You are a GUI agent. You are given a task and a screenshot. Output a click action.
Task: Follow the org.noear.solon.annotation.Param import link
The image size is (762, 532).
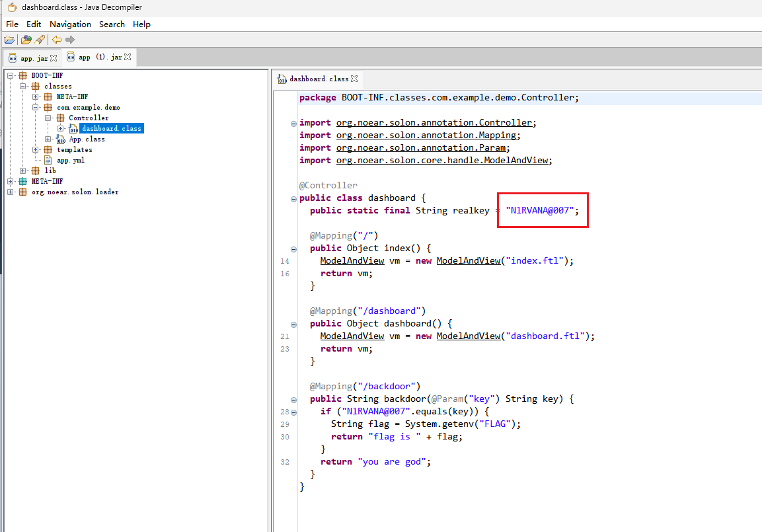click(420, 148)
